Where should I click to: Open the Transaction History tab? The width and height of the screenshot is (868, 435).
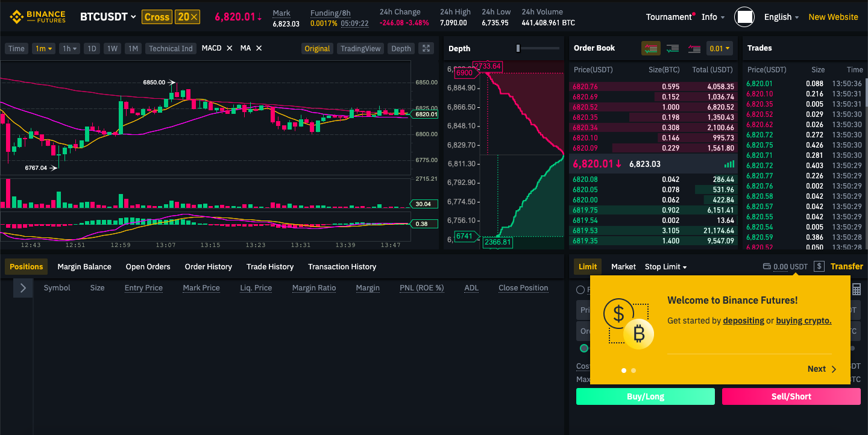[342, 266]
